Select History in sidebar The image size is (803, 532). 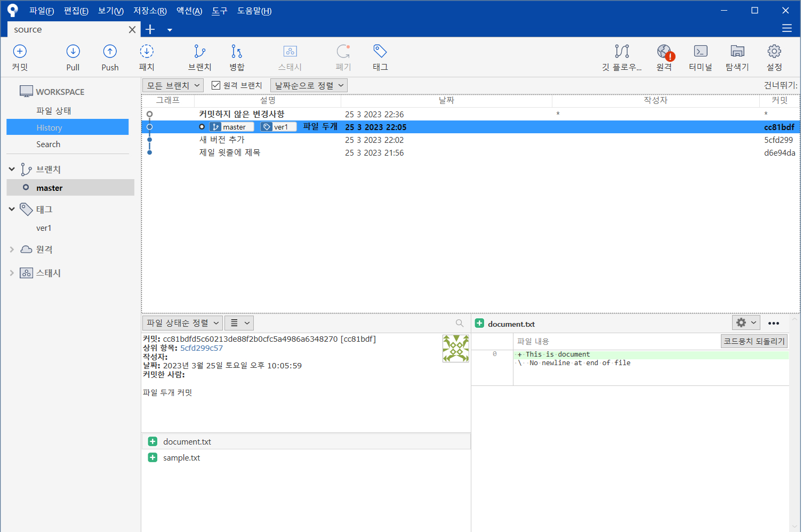click(68, 127)
